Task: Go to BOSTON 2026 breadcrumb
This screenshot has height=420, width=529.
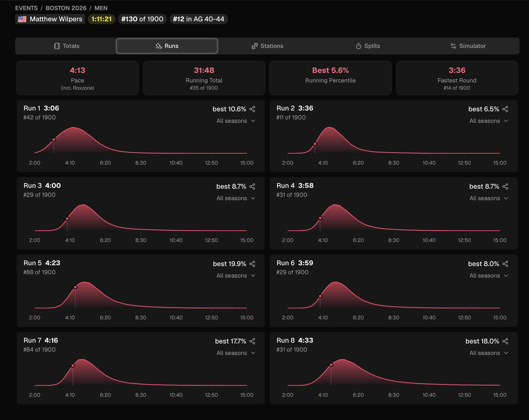Action: [x=66, y=8]
